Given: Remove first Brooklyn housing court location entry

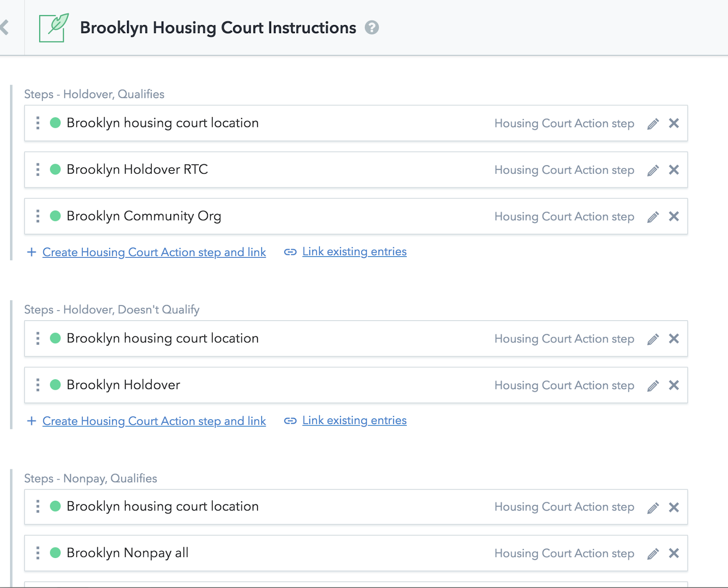Looking at the screenshot, I should pos(674,123).
